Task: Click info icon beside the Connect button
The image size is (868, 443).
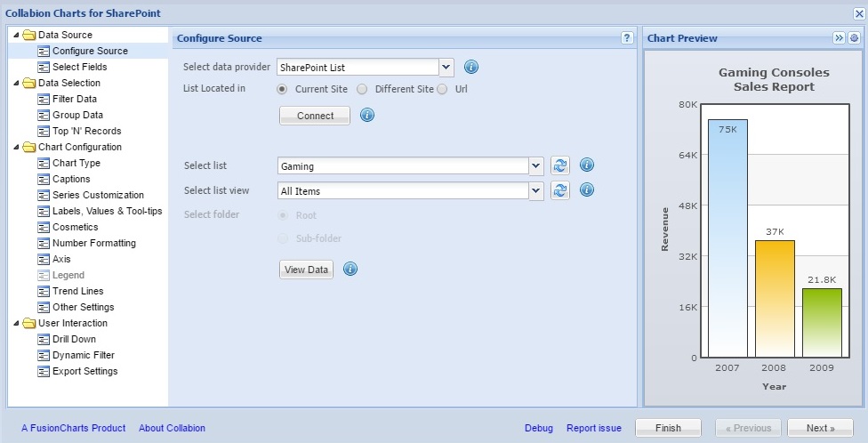Action: point(366,116)
